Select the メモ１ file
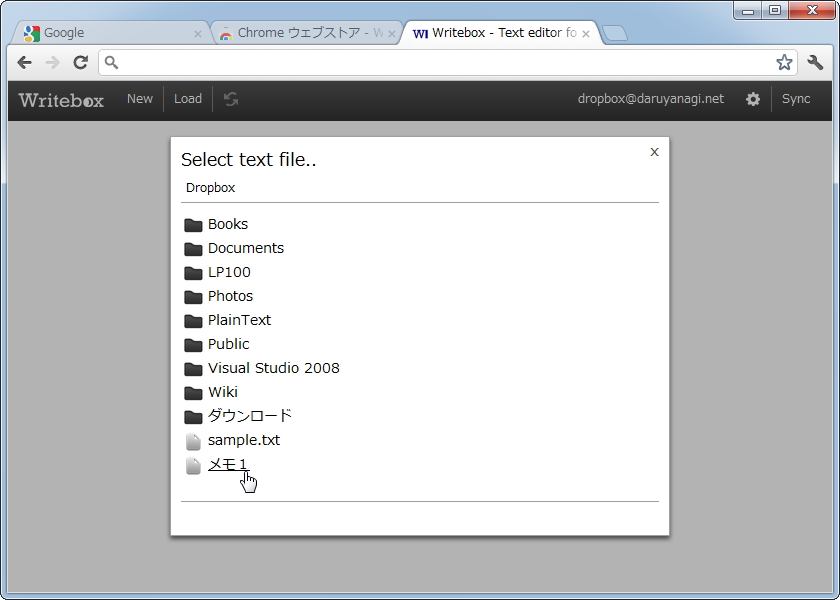Image resolution: width=840 pixels, height=600 pixels. pos(229,464)
